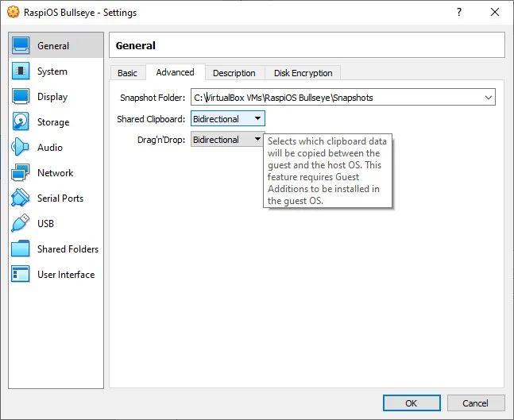Select the System chip icon
The image size is (514, 420).
click(21, 71)
